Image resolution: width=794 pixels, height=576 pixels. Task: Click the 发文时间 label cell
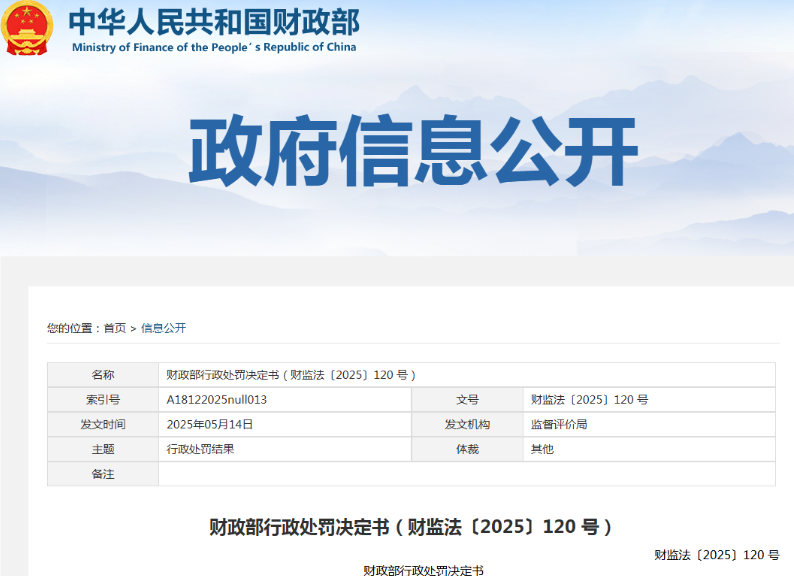[103, 424]
